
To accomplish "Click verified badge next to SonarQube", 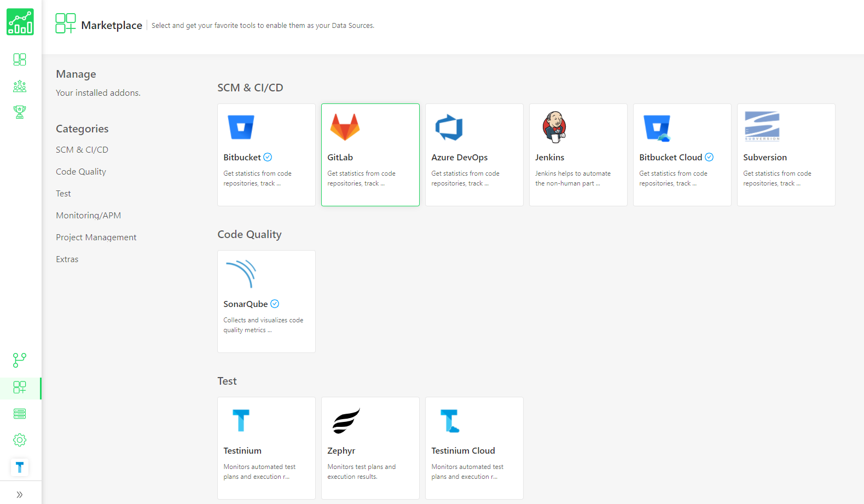I will [x=275, y=304].
